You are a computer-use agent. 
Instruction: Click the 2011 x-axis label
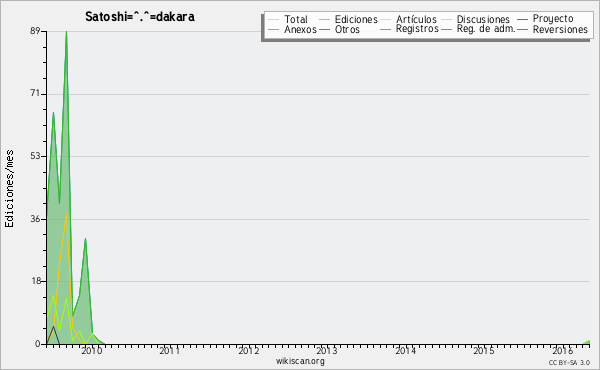(x=170, y=350)
